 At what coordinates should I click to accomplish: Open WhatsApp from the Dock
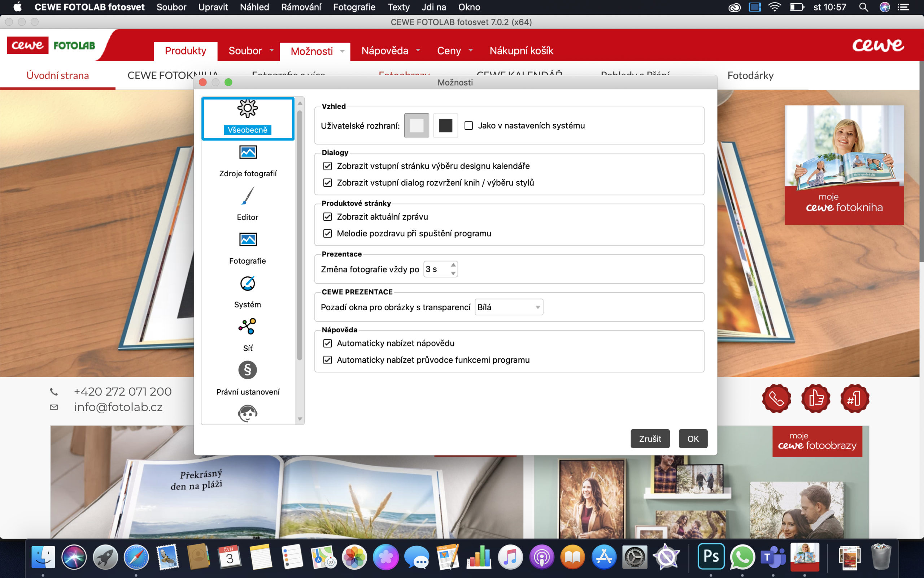[742, 557]
